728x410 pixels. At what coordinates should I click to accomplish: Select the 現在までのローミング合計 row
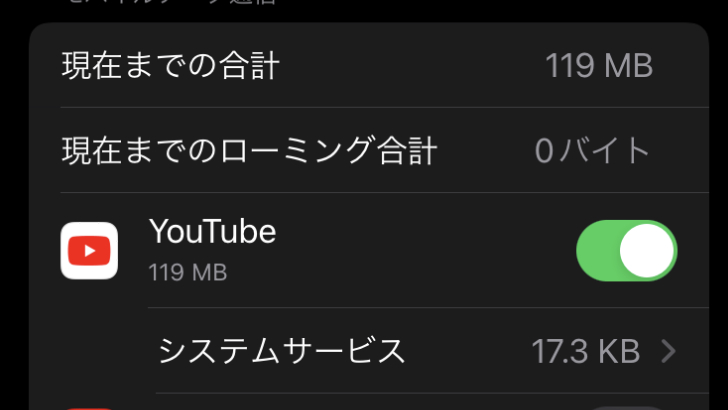pos(369,150)
